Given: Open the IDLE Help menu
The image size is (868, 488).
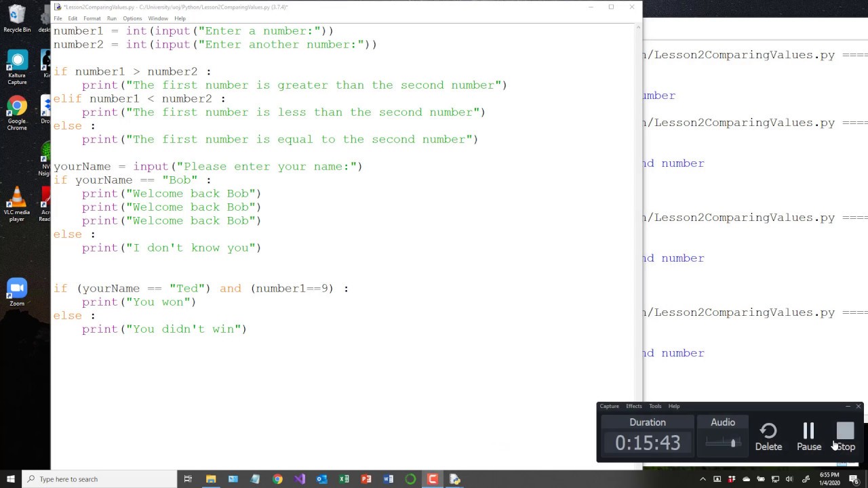Looking at the screenshot, I should [180, 18].
